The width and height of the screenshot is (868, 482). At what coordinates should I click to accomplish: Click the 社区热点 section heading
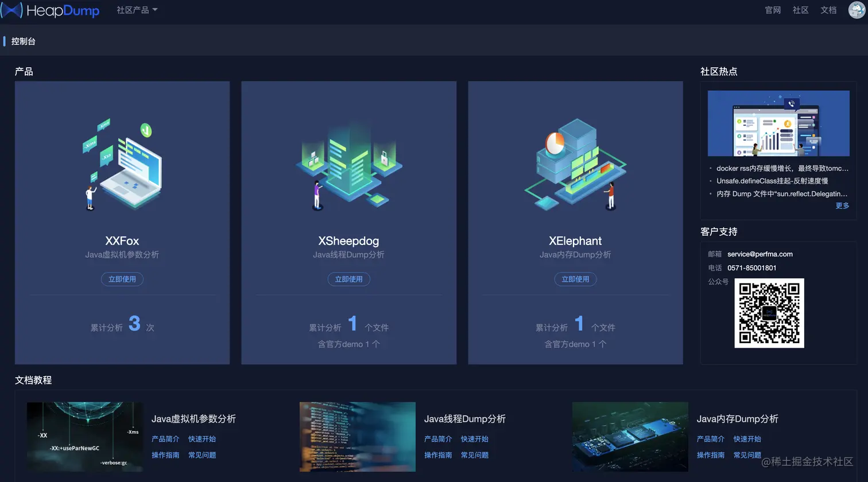pyautogui.click(x=719, y=72)
